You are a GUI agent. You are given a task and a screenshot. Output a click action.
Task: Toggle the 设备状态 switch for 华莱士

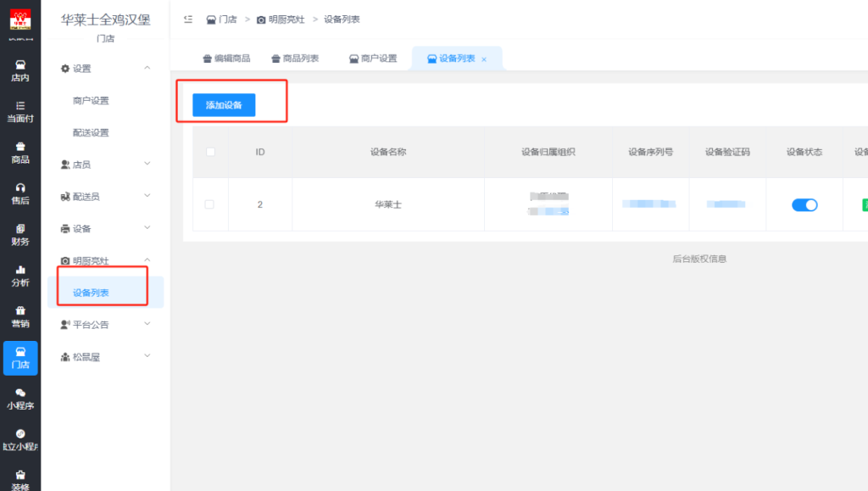804,205
